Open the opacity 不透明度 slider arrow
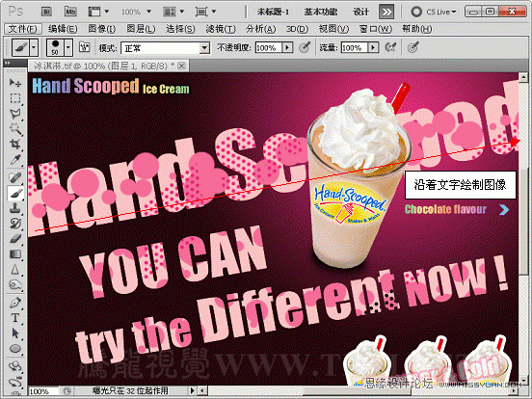 point(288,47)
